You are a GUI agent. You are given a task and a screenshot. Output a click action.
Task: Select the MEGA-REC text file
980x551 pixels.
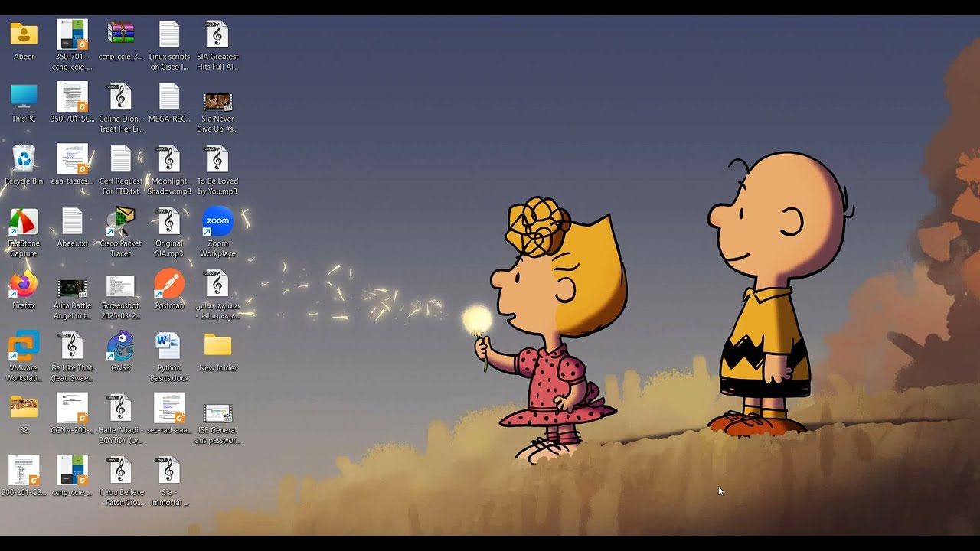point(169,97)
